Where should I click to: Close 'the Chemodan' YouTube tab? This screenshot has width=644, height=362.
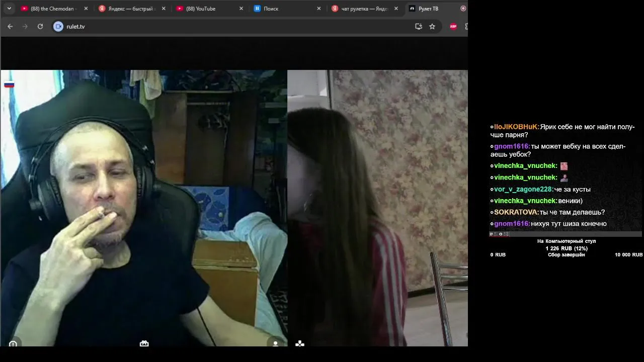(x=86, y=9)
